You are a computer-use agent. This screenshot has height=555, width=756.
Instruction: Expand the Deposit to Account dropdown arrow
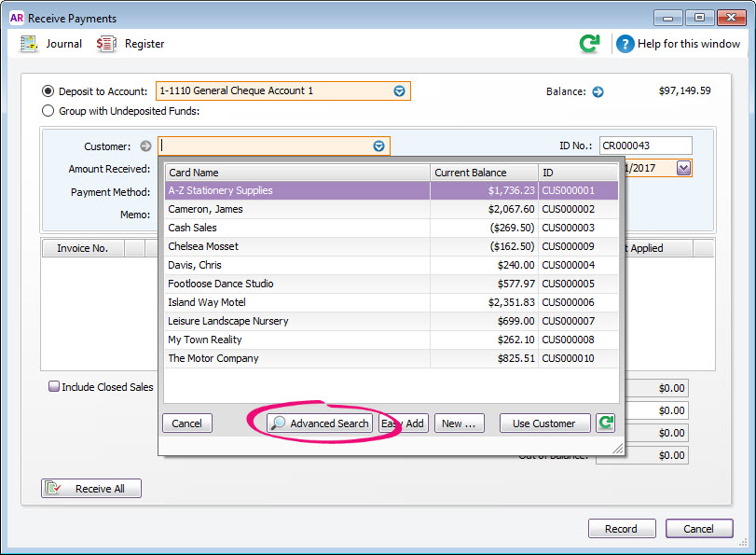coord(399,91)
